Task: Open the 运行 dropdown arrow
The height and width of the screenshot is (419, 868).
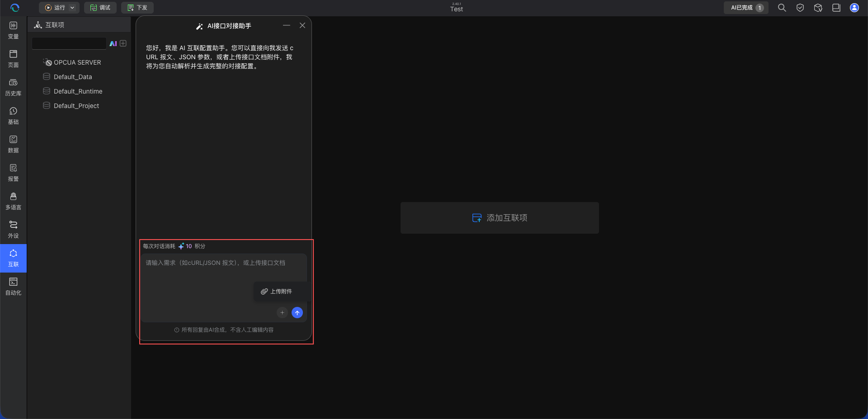Action: tap(72, 8)
